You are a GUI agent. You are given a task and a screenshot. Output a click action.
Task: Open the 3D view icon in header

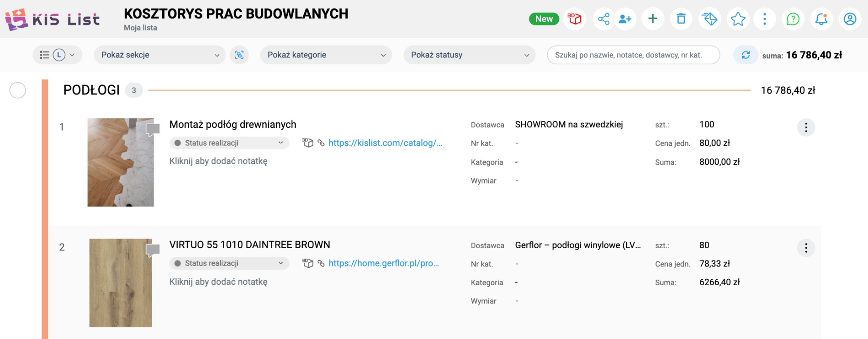575,19
